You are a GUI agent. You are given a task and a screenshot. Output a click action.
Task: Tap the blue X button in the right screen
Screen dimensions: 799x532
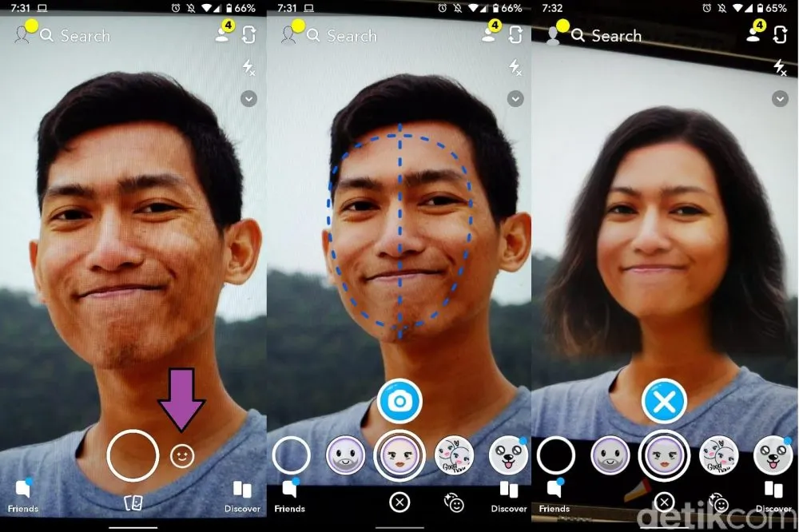click(x=664, y=401)
